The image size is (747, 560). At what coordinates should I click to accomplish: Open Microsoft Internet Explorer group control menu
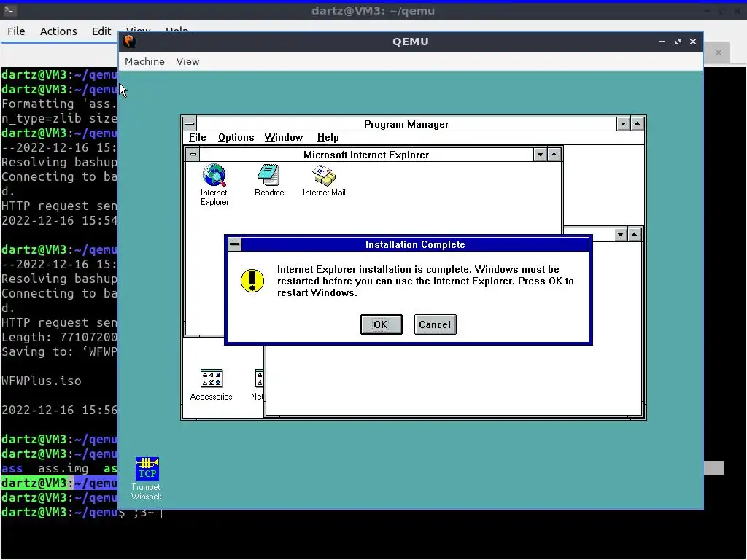tap(193, 155)
